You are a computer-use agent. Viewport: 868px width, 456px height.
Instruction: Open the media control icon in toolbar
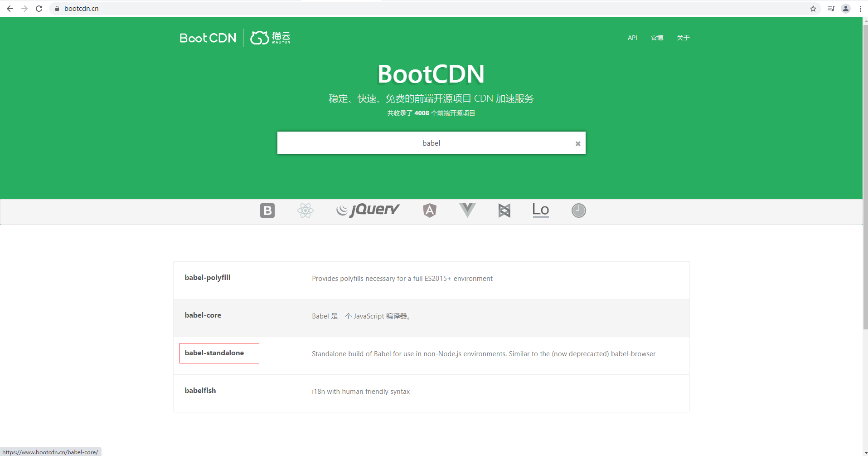831,9
